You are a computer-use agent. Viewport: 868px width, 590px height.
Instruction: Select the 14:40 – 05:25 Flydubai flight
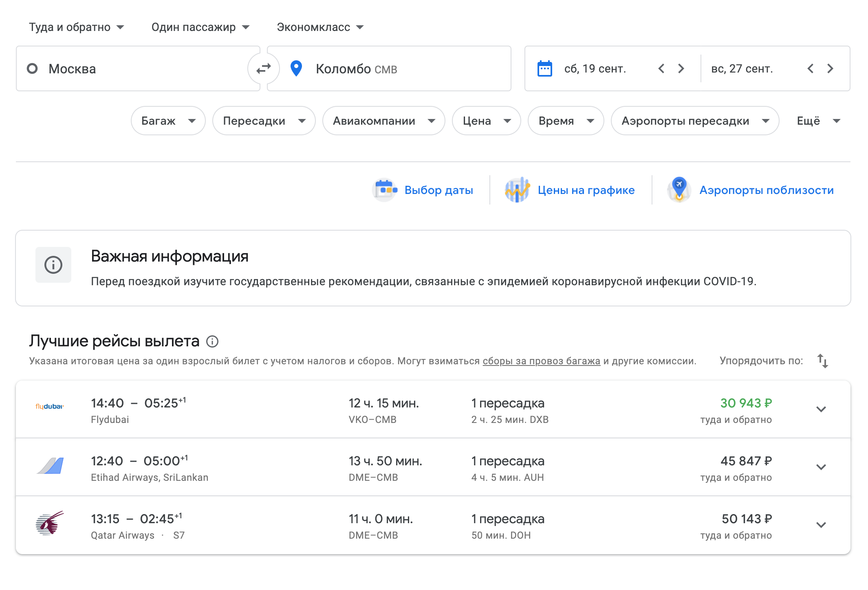click(x=433, y=409)
